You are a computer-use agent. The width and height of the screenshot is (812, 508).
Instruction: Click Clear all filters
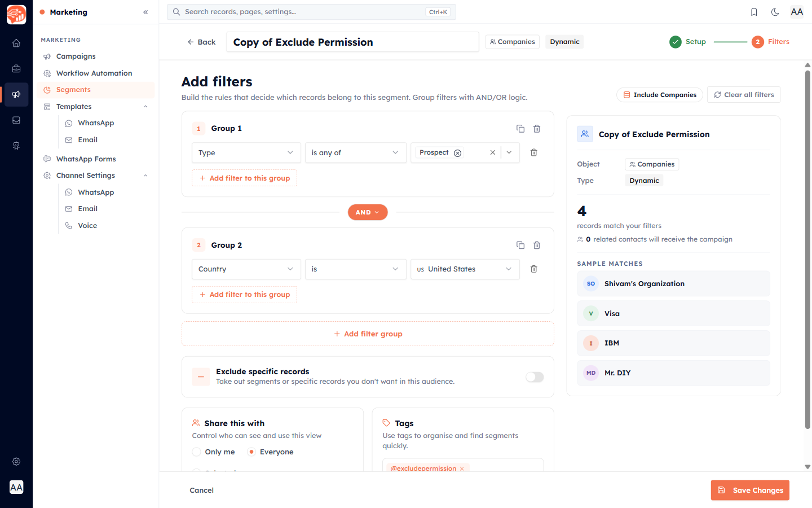point(744,95)
